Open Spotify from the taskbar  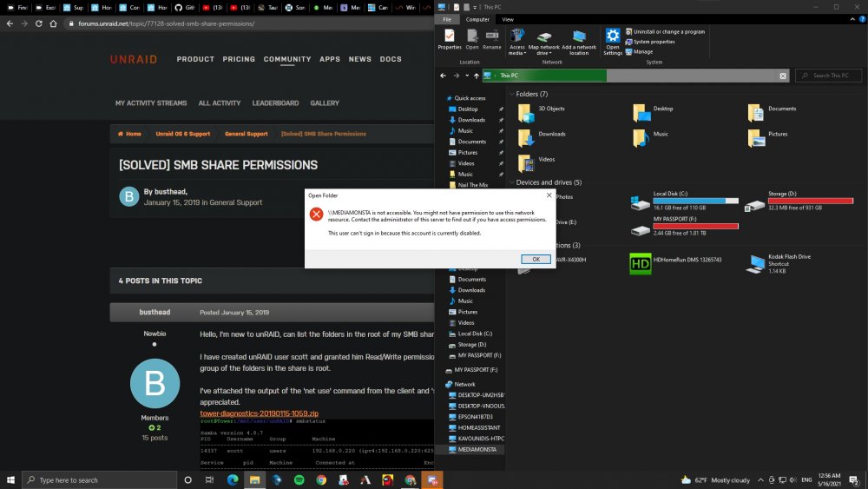click(299, 480)
